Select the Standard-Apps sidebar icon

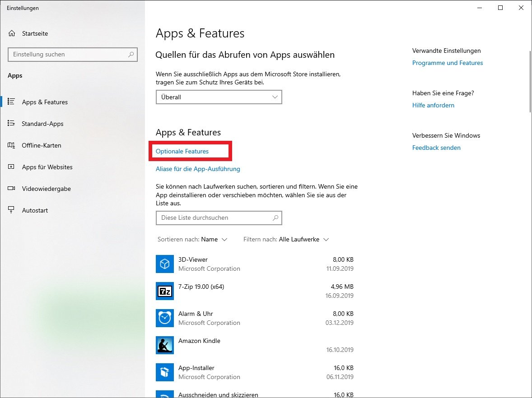coord(12,124)
